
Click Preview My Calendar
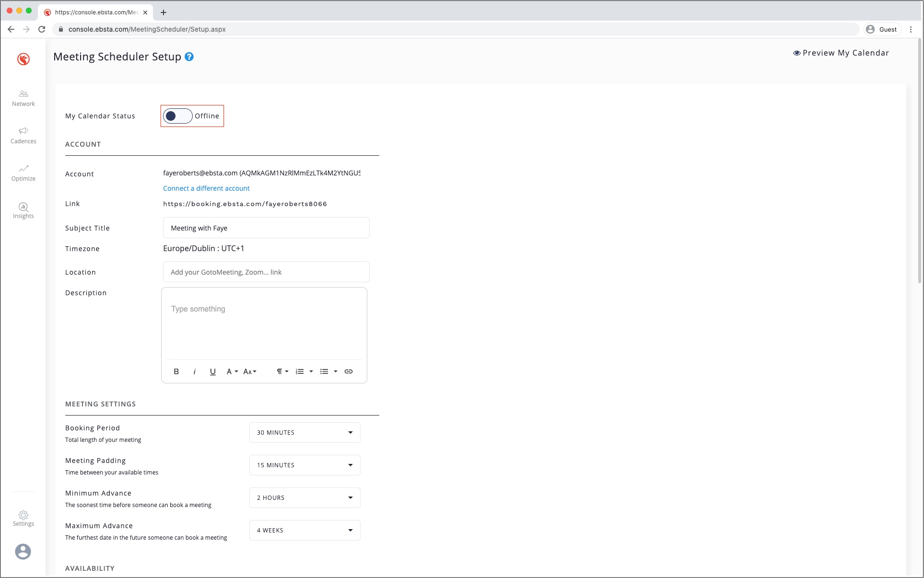(x=841, y=53)
